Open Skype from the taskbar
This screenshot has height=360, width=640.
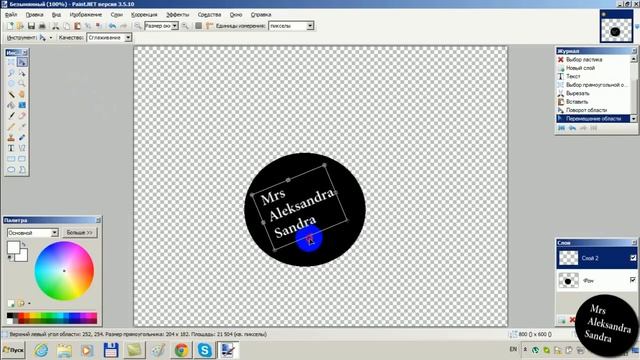(x=204, y=350)
